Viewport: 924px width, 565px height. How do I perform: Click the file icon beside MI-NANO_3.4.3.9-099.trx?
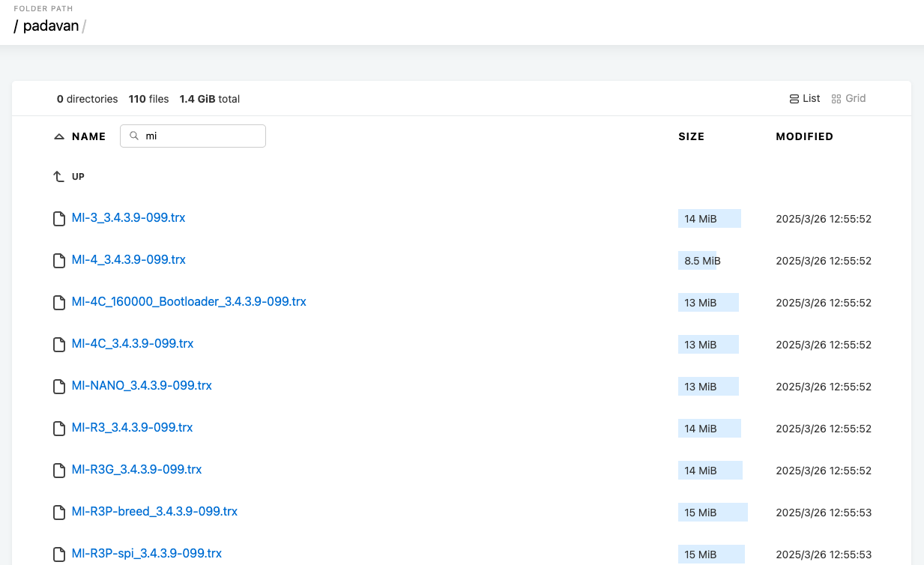pos(58,387)
